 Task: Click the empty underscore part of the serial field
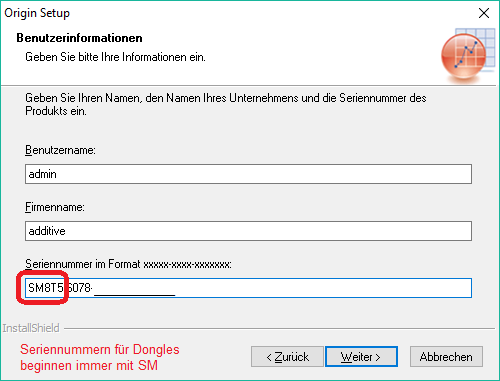pyautogui.click(x=135, y=288)
